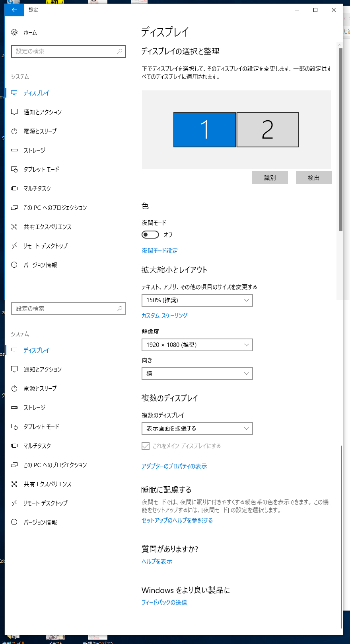
Task: Click the ストレージ drive icon
Action: pos(14,150)
